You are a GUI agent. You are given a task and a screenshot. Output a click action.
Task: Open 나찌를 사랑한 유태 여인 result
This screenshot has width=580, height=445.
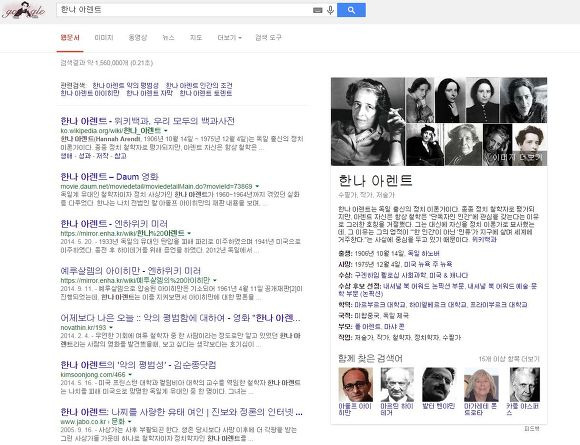pyautogui.click(x=182, y=412)
